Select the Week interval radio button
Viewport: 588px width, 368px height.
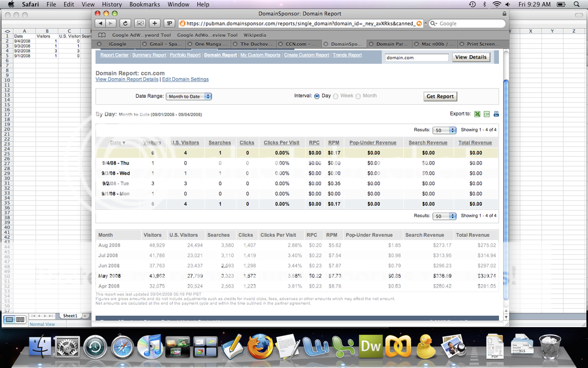pyautogui.click(x=335, y=96)
